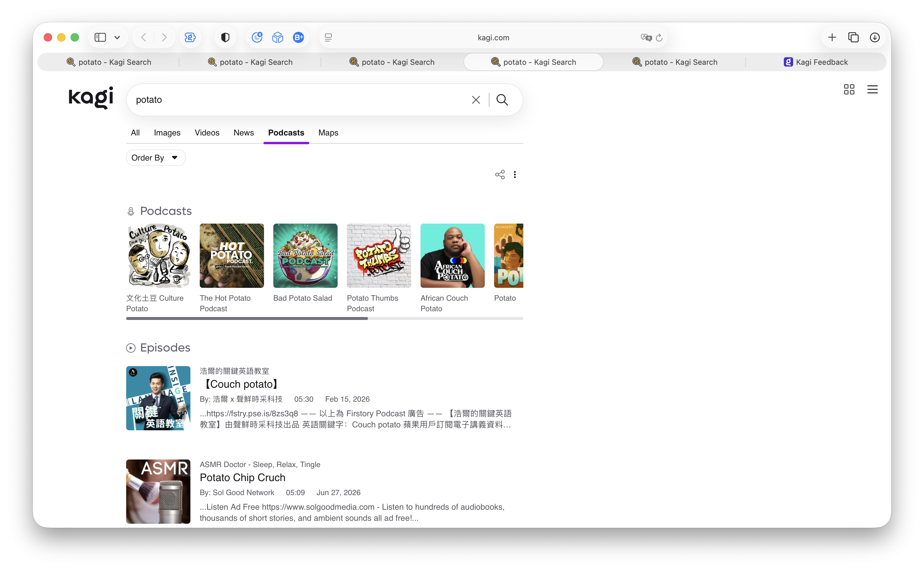Open Safari downloads
Image resolution: width=924 pixels, height=571 pixels.
click(x=875, y=37)
